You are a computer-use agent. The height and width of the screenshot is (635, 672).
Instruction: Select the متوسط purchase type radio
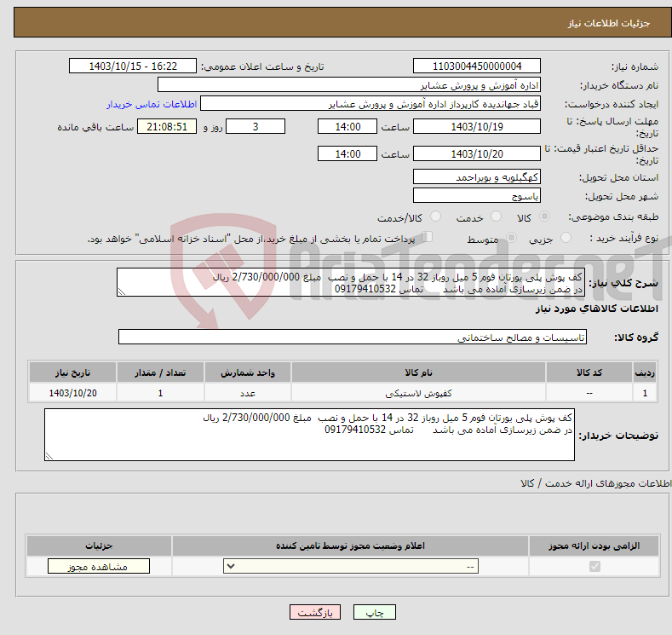pos(511,238)
